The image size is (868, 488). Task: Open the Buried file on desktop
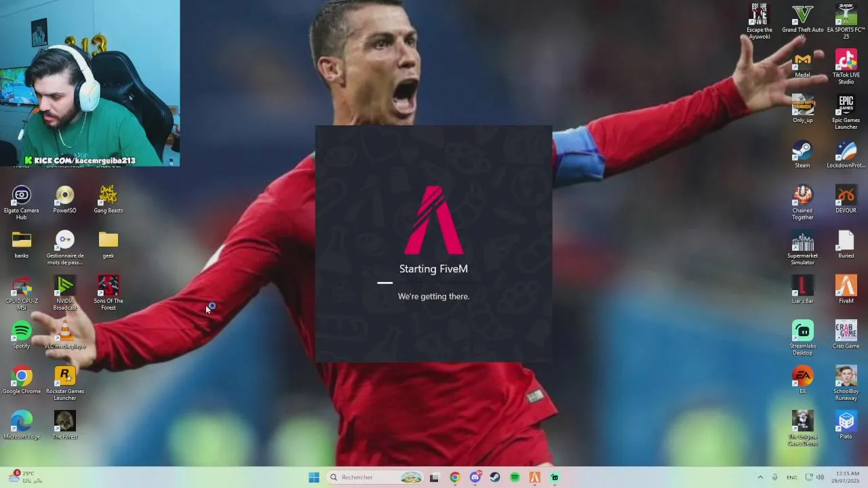point(846,245)
